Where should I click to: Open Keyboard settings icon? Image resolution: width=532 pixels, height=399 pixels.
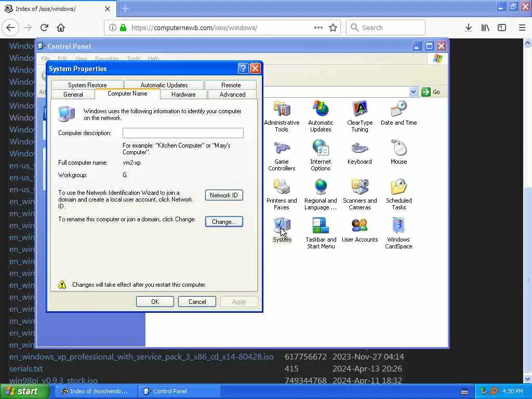360,152
